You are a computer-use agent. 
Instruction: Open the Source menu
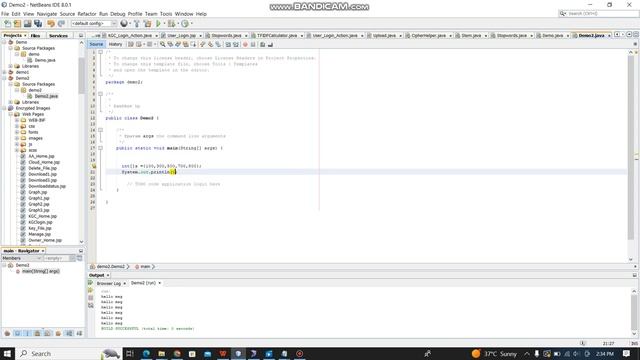[x=67, y=14]
